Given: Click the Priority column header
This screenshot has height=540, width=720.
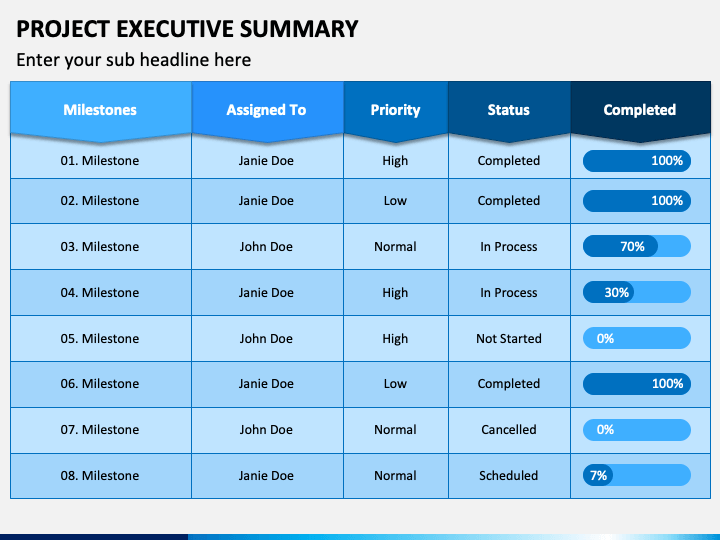Looking at the screenshot, I should (396, 110).
